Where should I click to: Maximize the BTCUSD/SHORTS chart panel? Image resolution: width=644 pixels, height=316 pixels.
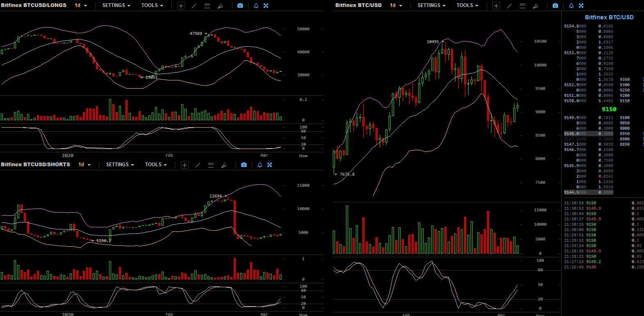[270, 165]
